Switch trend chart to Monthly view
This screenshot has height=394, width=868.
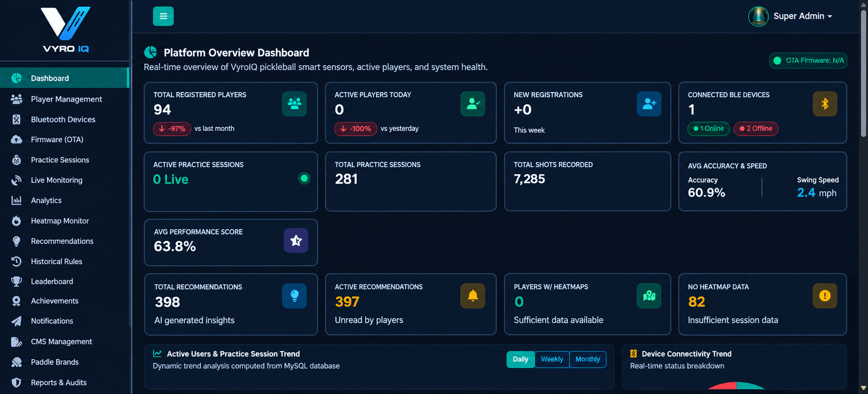(588, 359)
